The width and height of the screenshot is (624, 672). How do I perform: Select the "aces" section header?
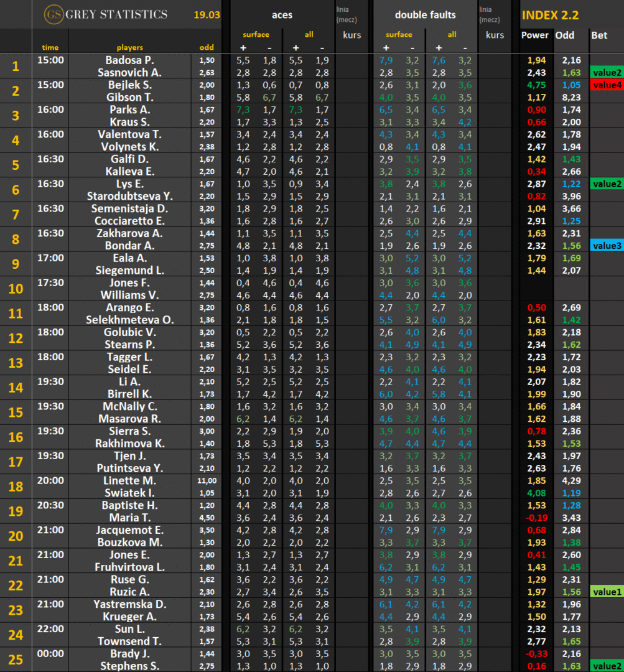[x=282, y=14]
